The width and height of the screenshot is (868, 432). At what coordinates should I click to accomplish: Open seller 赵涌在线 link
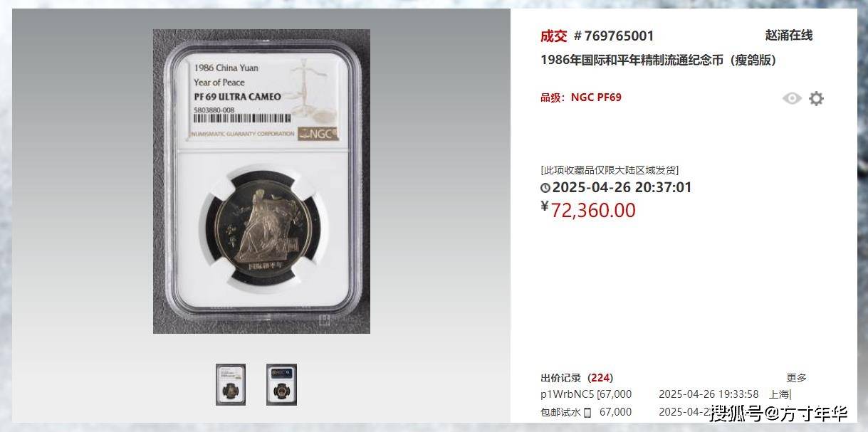click(x=788, y=35)
